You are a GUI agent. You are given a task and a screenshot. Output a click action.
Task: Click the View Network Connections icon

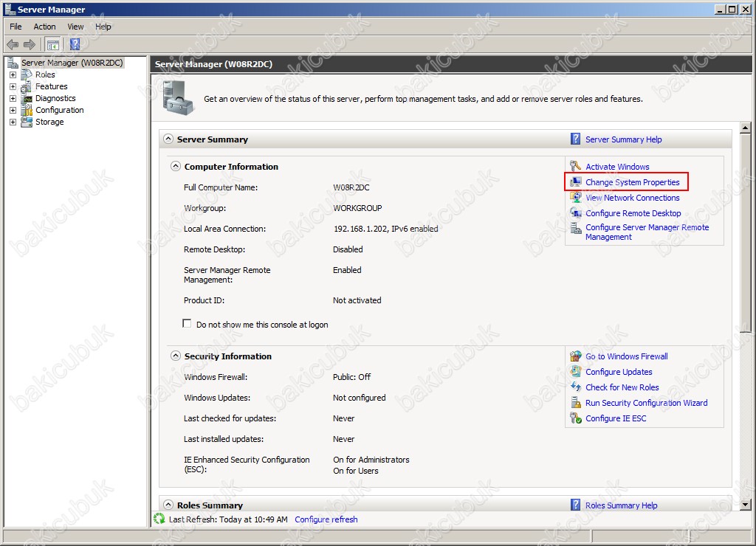tap(576, 198)
